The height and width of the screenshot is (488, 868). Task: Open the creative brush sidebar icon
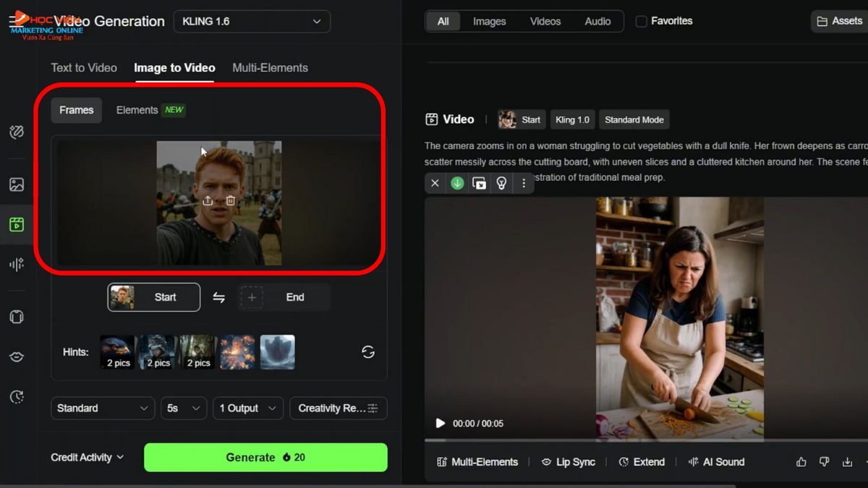coord(17,132)
